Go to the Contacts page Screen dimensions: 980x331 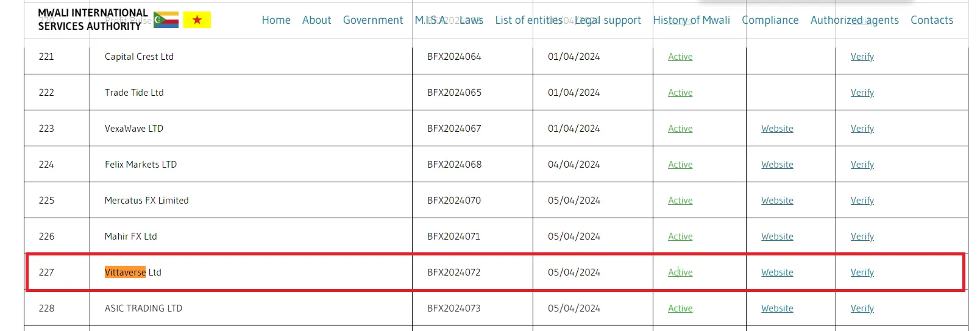pyautogui.click(x=932, y=20)
